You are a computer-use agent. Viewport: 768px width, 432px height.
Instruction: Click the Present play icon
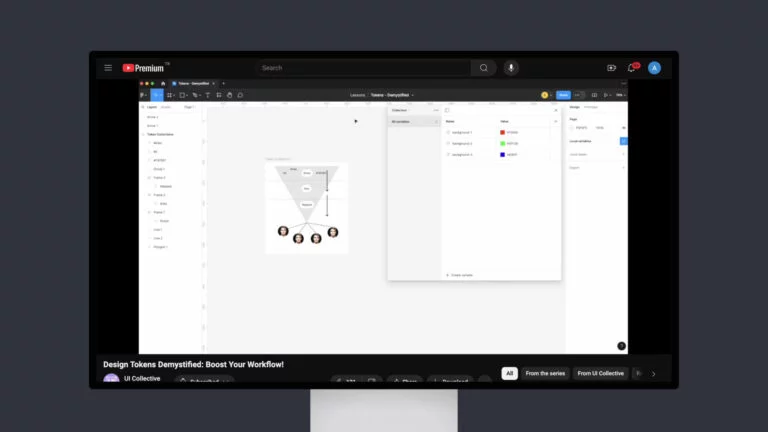pos(606,95)
